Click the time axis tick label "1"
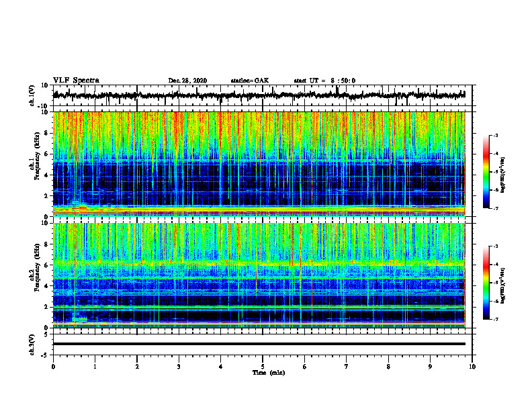The width and height of the screenshot is (532, 411). 95,367
